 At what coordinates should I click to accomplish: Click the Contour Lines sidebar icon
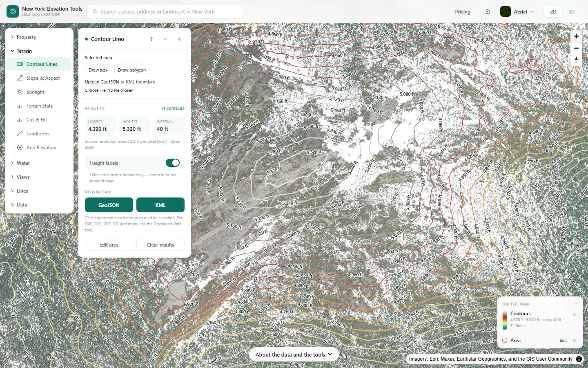coord(20,64)
